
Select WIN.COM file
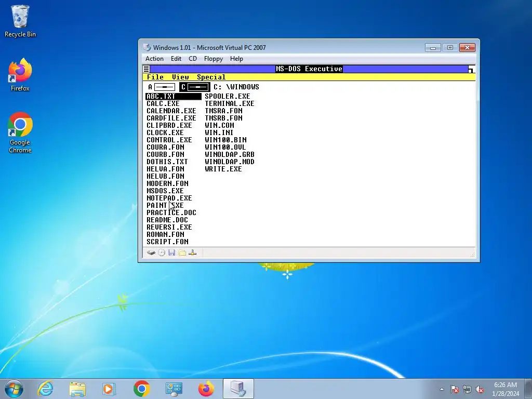[219, 126]
